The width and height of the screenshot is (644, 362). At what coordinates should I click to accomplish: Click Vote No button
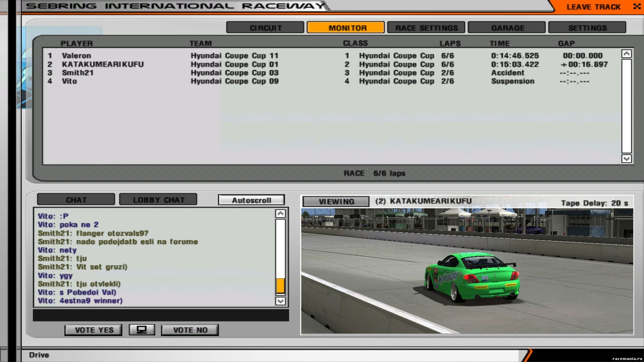click(x=190, y=330)
